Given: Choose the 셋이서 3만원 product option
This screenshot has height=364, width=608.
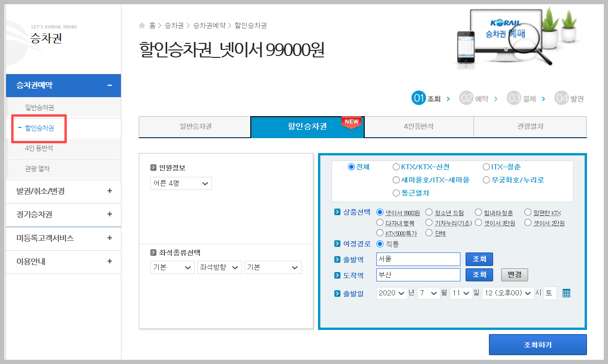Looking at the screenshot, I should (x=478, y=223).
